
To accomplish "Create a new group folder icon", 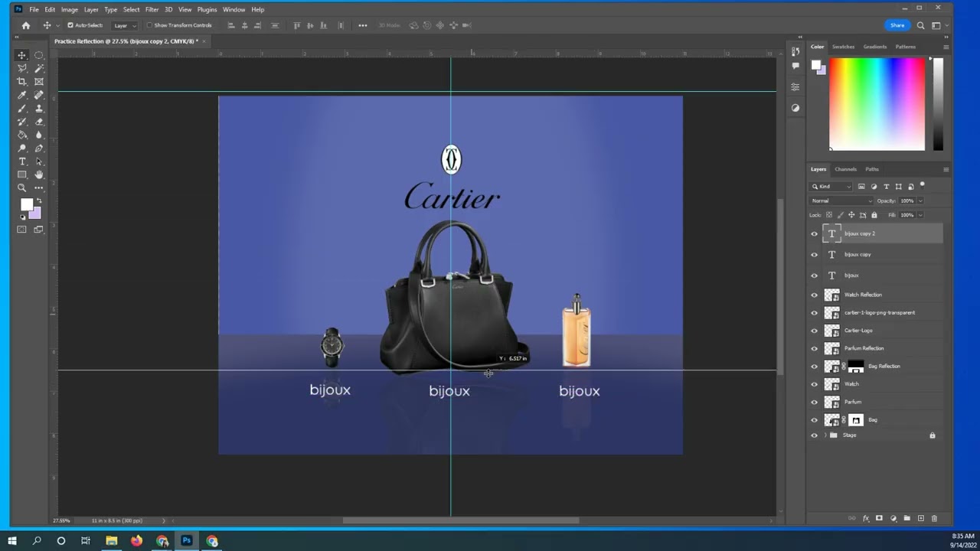I will tap(906, 518).
